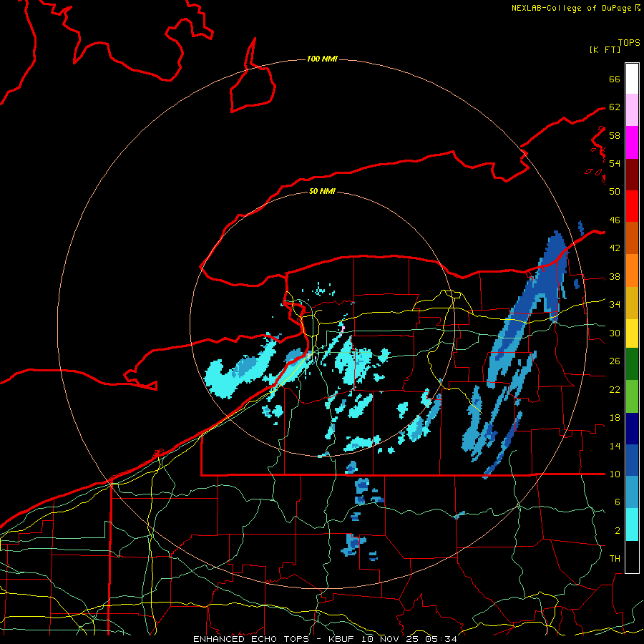Click the "[K FT]" units label
This screenshot has width=644, height=644.
pyautogui.click(x=605, y=49)
